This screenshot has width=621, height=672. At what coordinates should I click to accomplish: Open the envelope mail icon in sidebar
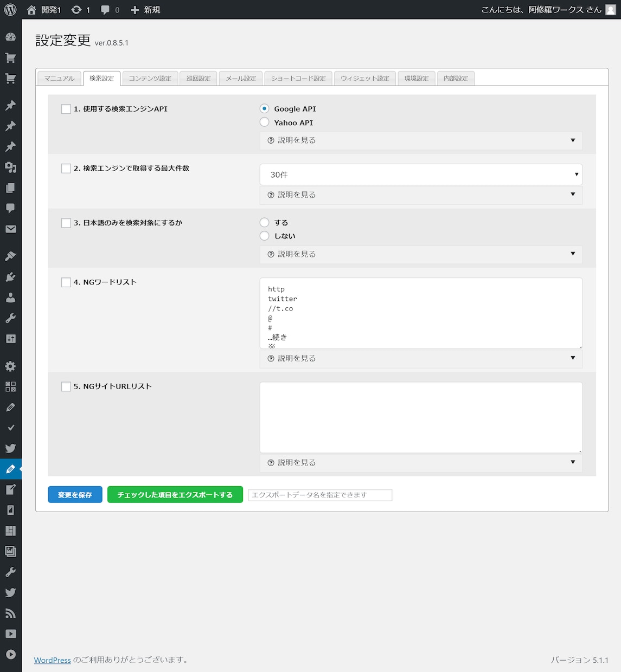10,229
